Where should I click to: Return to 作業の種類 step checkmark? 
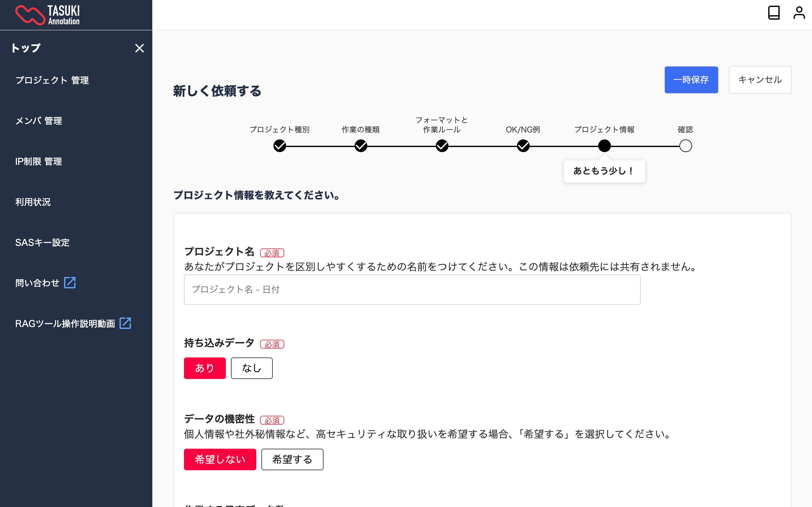point(361,146)
